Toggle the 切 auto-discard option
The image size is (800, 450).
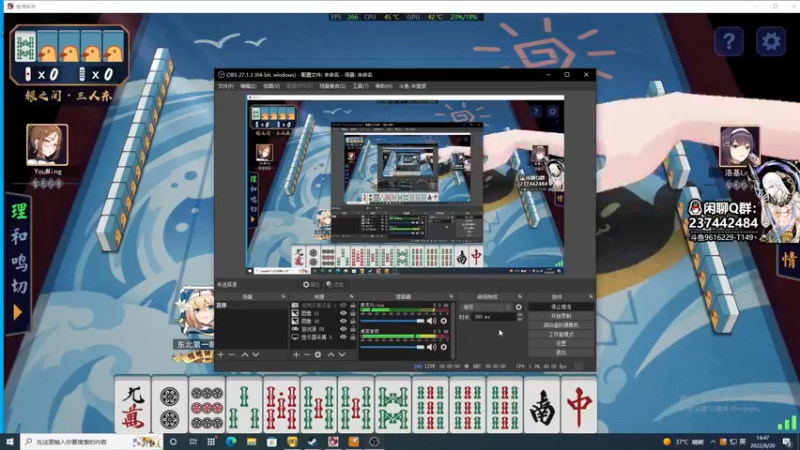tap(19, 286)
